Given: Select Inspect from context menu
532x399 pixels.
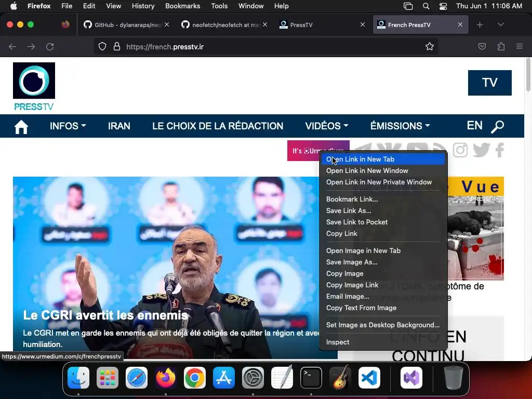Looking at the screenshot, I should pyautogui.click(x=383, y=342).
